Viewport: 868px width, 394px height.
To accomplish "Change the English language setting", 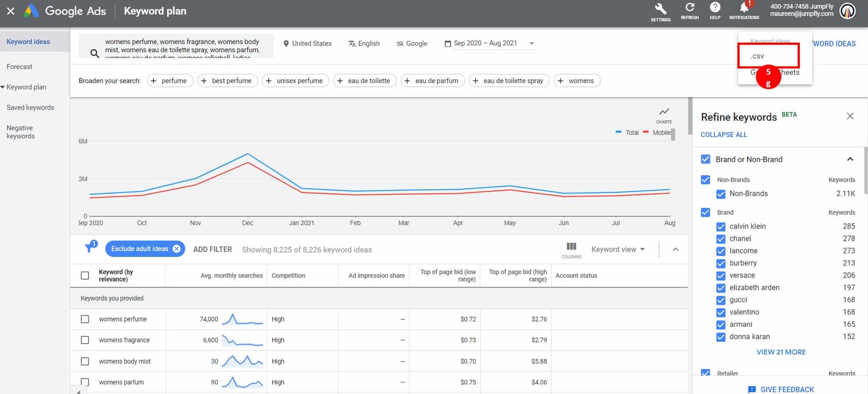I will (364, 43).
